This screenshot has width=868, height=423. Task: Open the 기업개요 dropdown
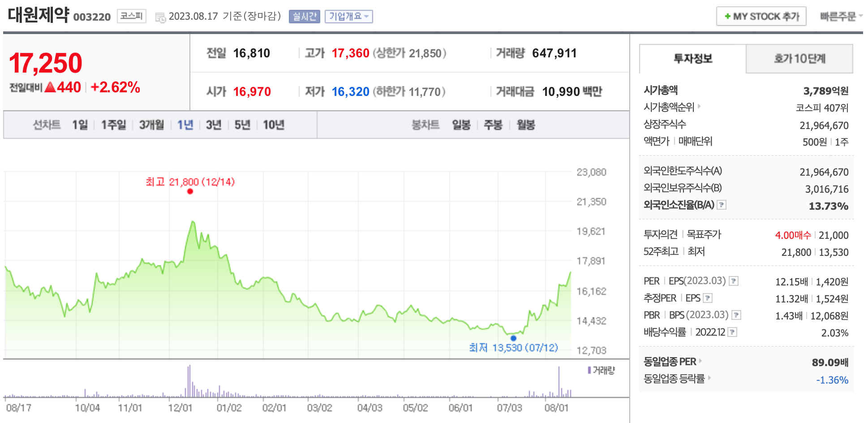point(348,17)
